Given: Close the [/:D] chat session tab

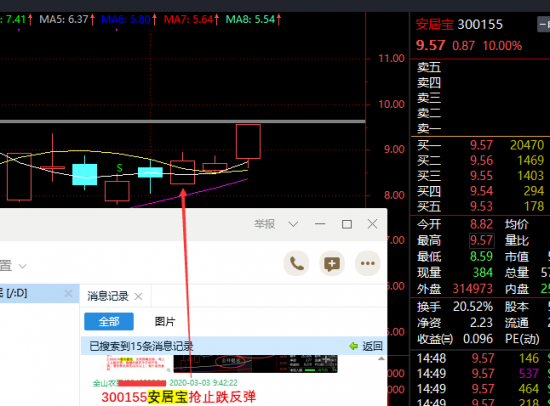Looking at the screenshot, I should (69, 293).
